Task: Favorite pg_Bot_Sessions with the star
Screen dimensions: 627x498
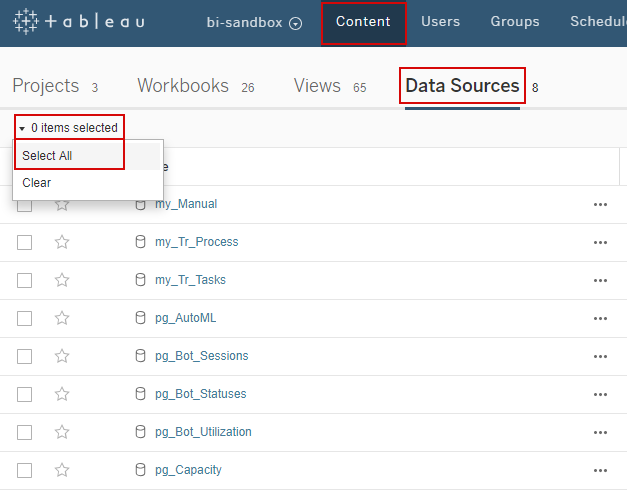Action: (x=62, y=356)
